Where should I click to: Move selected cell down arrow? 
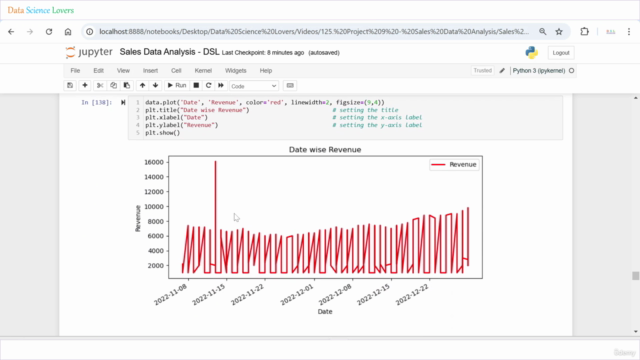pos(156,86)
